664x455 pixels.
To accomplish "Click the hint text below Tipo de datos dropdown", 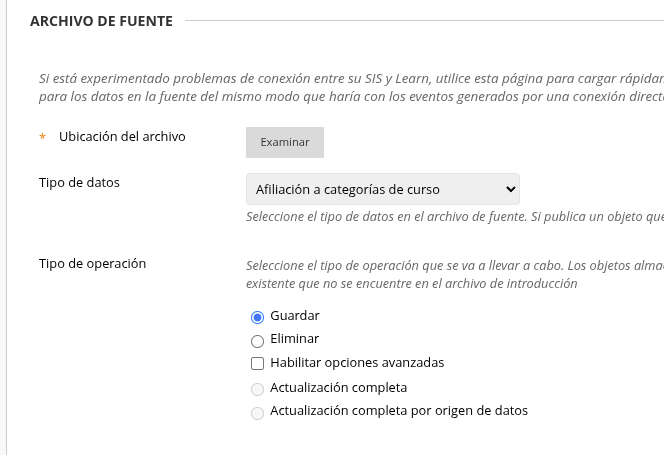I will [455, 216].
